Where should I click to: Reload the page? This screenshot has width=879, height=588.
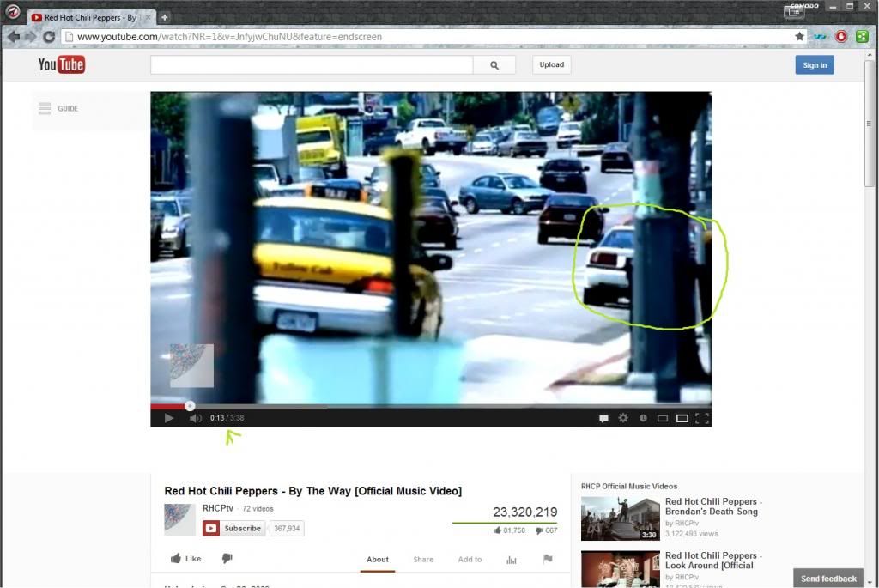coord(49,37)
